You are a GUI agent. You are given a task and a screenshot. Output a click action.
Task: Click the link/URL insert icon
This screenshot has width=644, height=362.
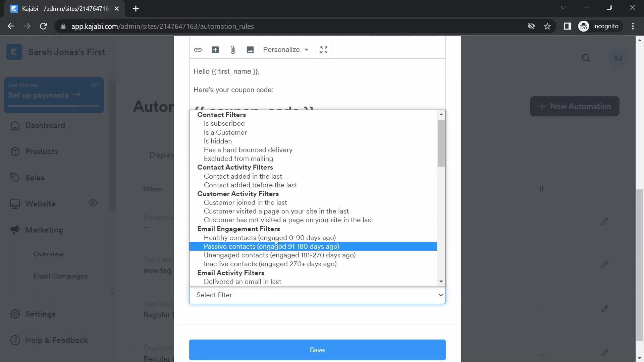point(198,50)
